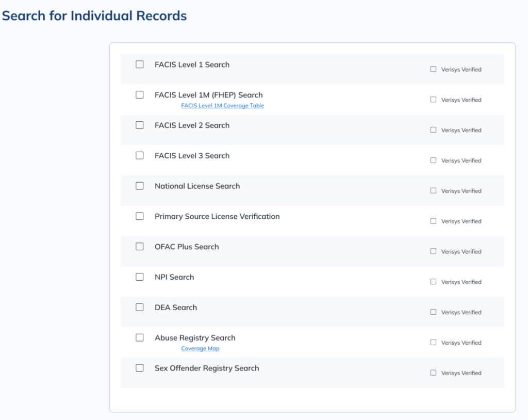This screenshot has width=528, height=420.
Task: Select Primary Source License Verification checkbox
Action: (140, 216)
